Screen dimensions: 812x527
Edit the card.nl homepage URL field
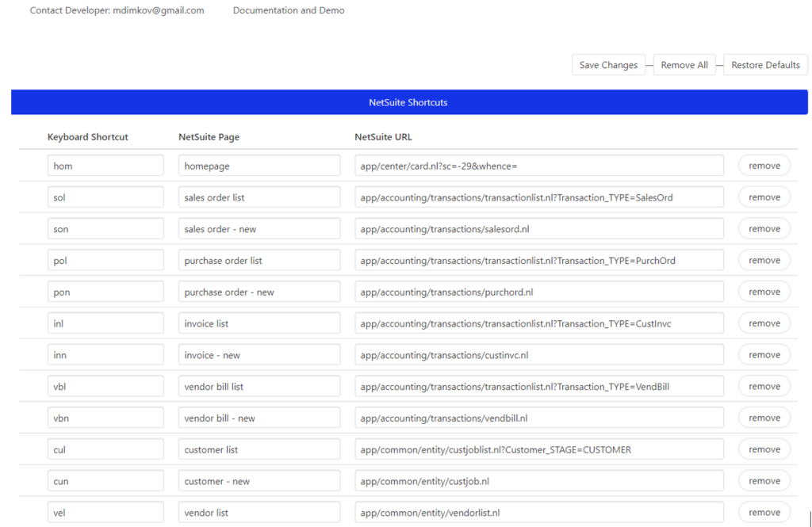[x=539, y=166]
